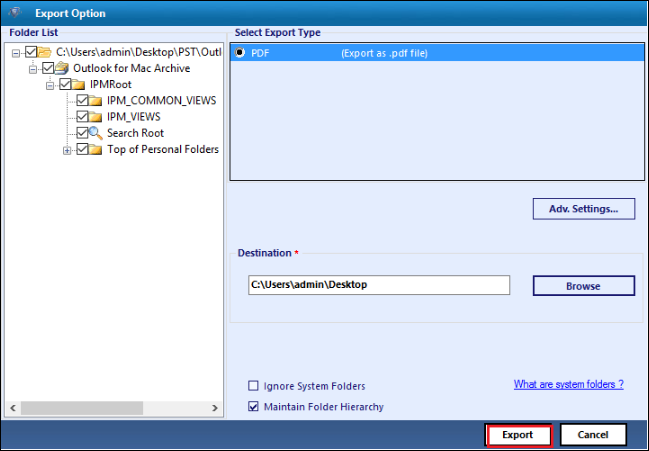The image size is (649, 451).
Task: Click the IPMRoot folder icon
Action: tap(78, 84)
